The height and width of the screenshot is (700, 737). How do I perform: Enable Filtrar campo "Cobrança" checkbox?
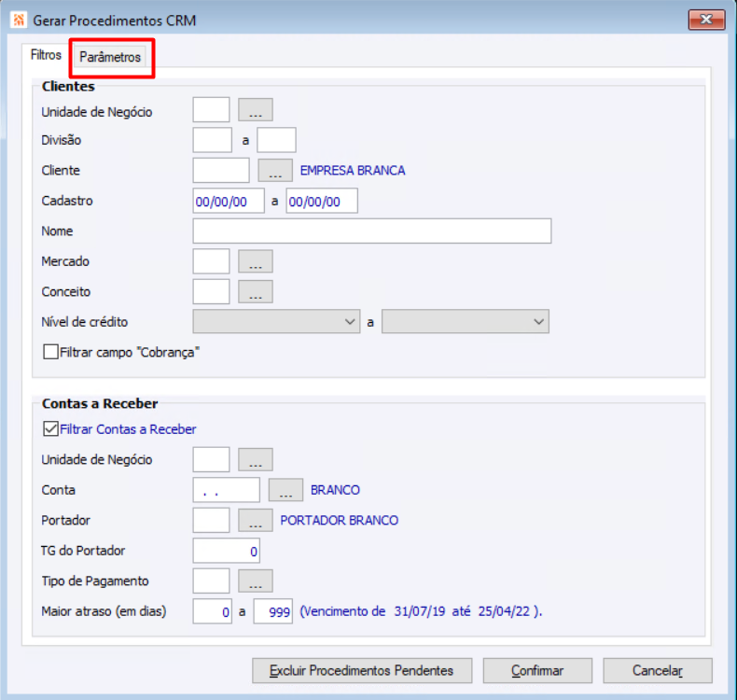(x=50, y=352)
